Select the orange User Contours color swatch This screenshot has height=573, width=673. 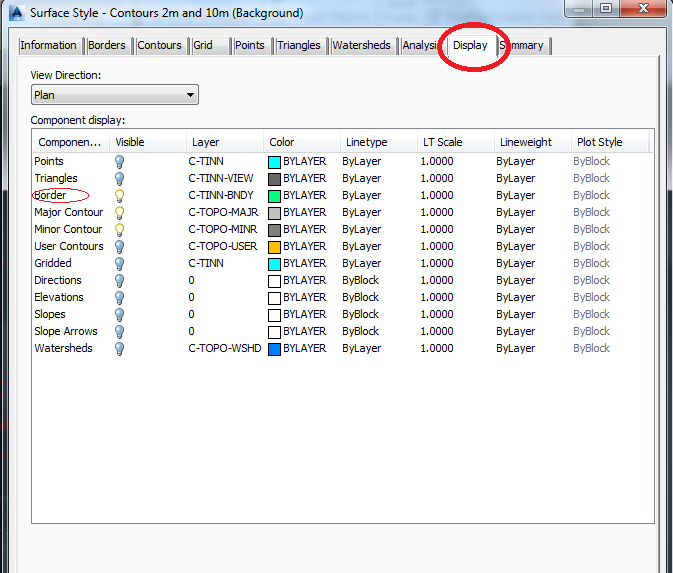click(x=274, y=246)
